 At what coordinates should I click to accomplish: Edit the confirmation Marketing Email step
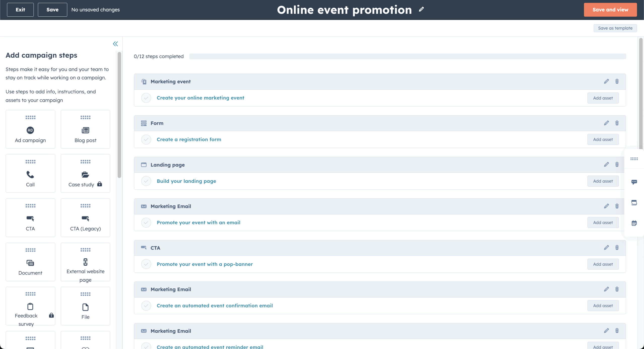[607, 289]
